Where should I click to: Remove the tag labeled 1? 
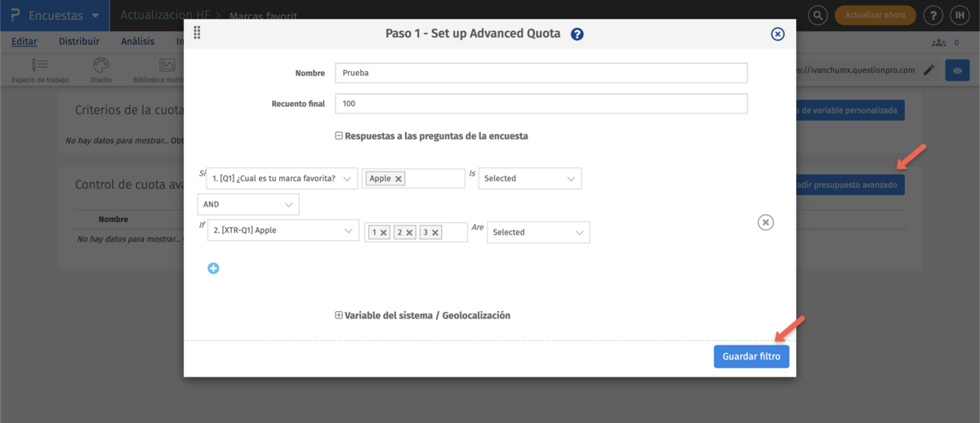[384, 233]
